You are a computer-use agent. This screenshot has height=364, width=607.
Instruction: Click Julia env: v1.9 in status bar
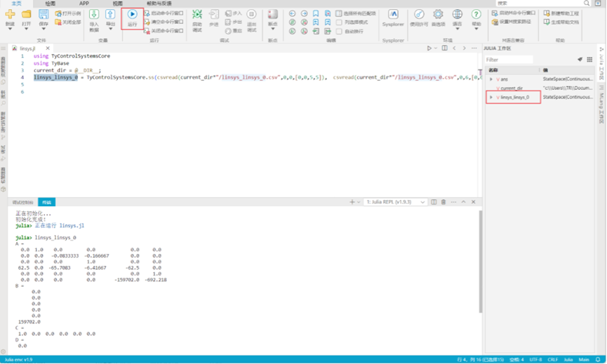point(18,359)
